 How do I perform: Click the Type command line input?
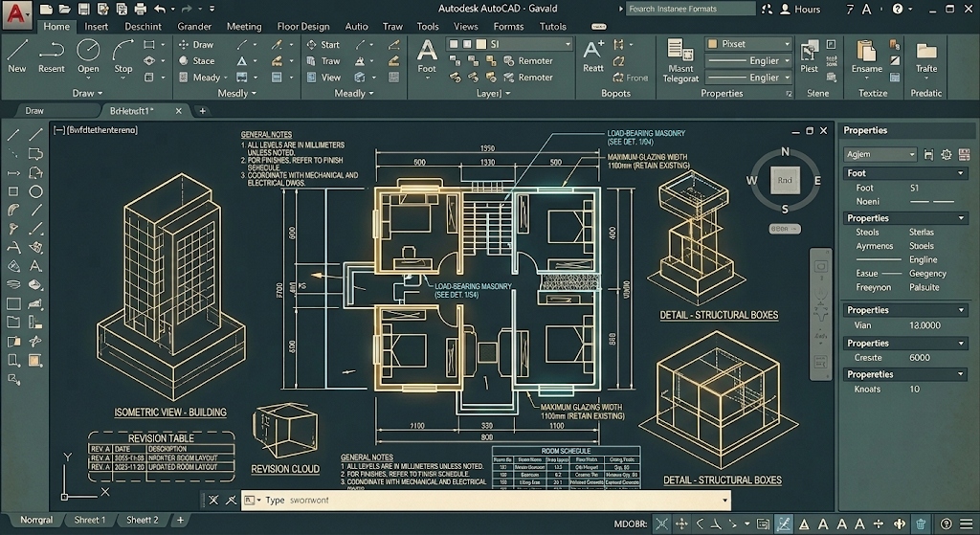pos(485,500)
